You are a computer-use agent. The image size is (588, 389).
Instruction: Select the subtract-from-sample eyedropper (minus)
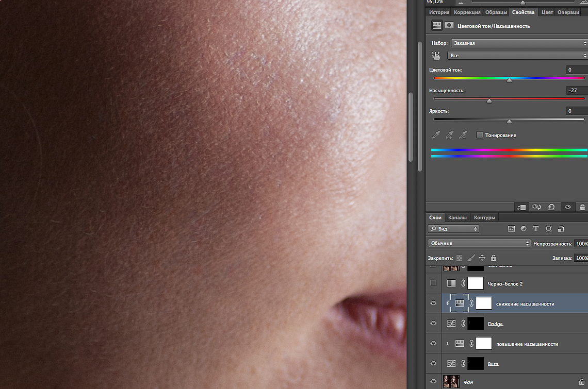[x=463, y=135]
